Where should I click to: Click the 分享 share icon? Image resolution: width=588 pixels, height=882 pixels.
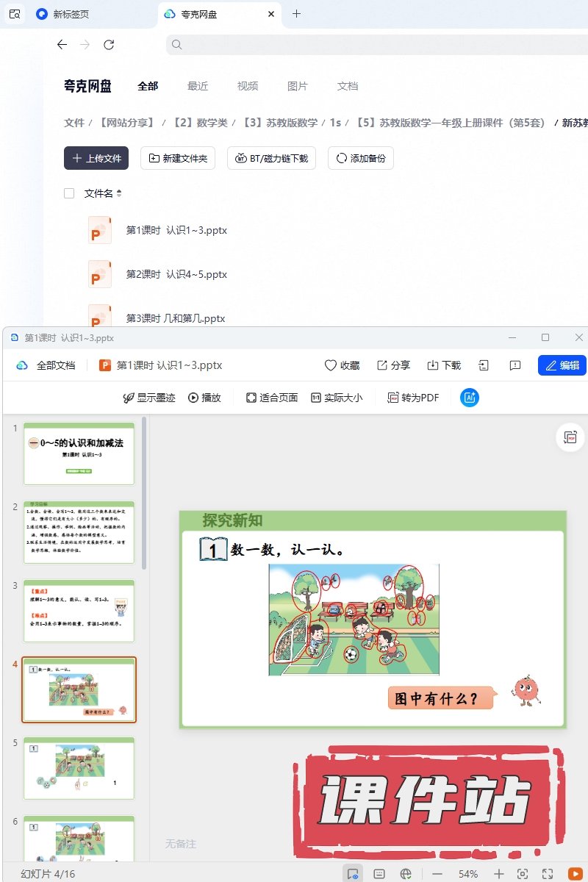(x=382, y=365)
